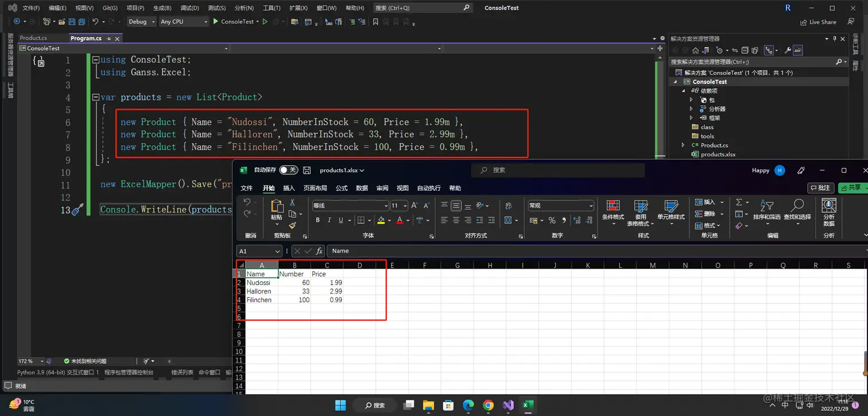Screen dimensions: 868x416
Task: Open Excel Name Box dropdown
Action: click(x=278, y=251)
